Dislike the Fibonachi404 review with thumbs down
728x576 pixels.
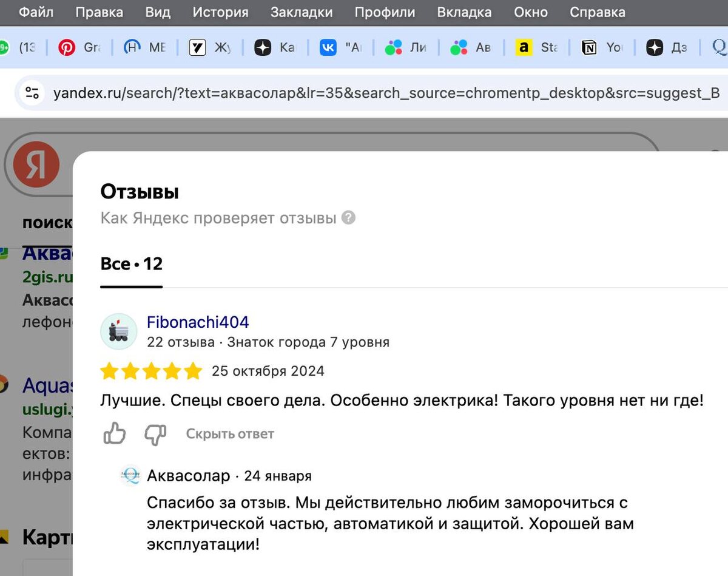(x=155, y=434)
